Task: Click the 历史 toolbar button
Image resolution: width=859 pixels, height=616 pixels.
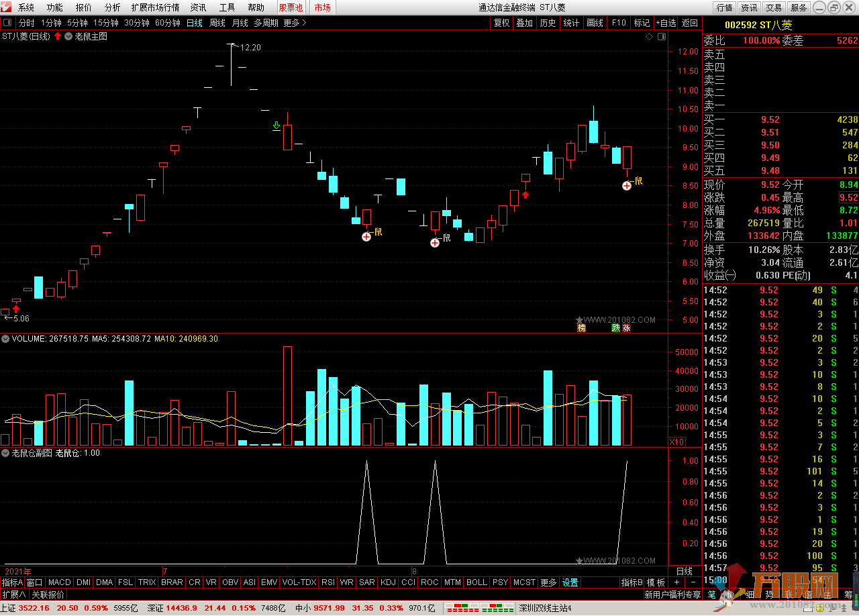Action: click(x=548, y=23)
